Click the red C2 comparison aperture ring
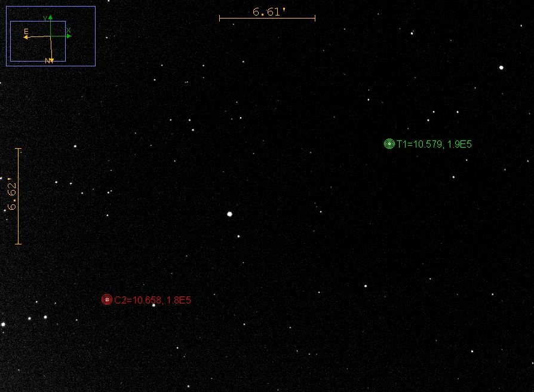The height and width of the screenshot is (392, 534). [x=107, y=300]
